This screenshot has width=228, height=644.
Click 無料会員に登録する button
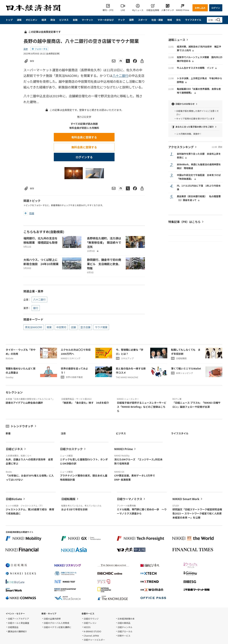84,147
